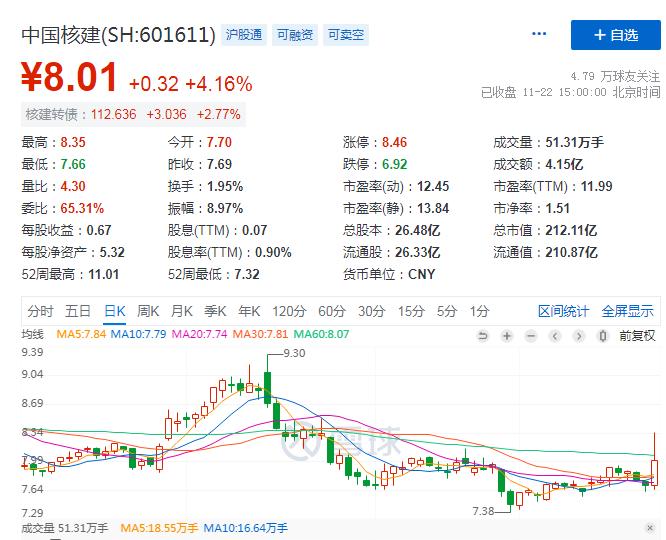The width and height of the screenshot is (666, 540).
Task: Toggle the MA10:7.79 moving average label
Action: pyautogui.click(x=138, y=334)
